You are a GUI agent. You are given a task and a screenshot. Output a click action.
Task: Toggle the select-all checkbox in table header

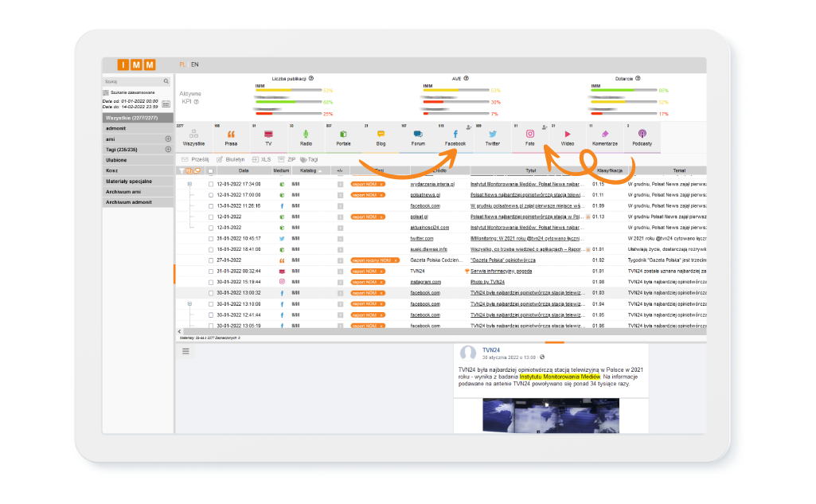pos(211,170)
